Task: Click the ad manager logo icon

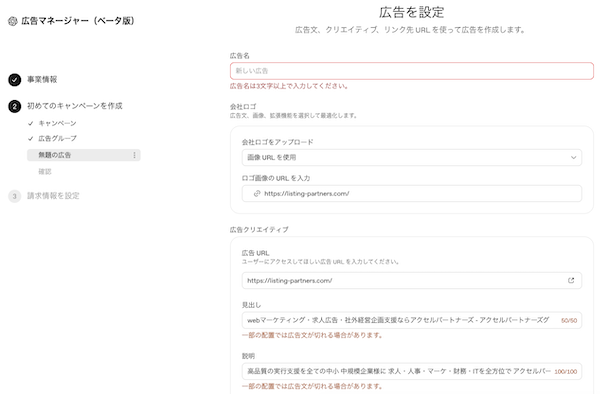Action: pos(13,21)
